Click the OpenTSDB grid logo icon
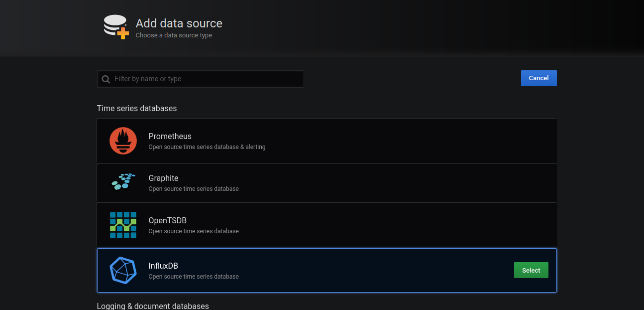The width and height of the screenshot is (644, 310). tap(123, 225)
